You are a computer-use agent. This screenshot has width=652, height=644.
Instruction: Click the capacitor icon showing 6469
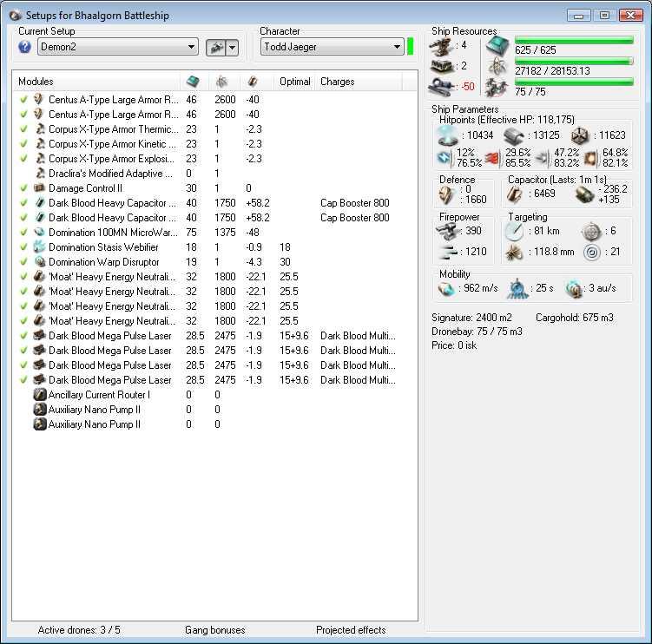pos(514,194)
